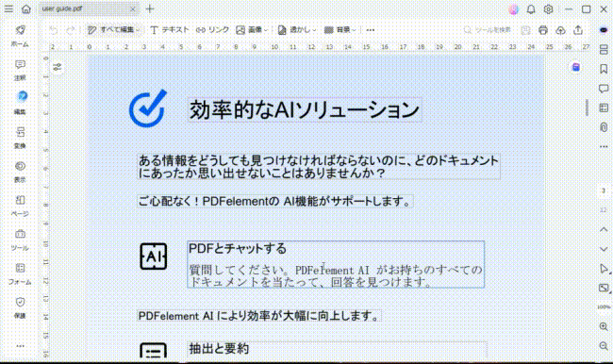The image size is (613, 364).
Task: Open the form fields panel icon
Action: (604, 108)
